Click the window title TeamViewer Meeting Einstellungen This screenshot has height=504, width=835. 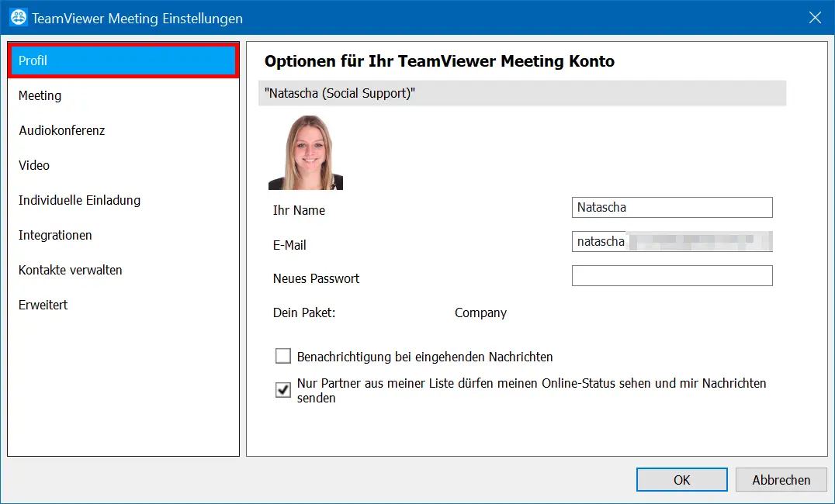coord(137,18)
